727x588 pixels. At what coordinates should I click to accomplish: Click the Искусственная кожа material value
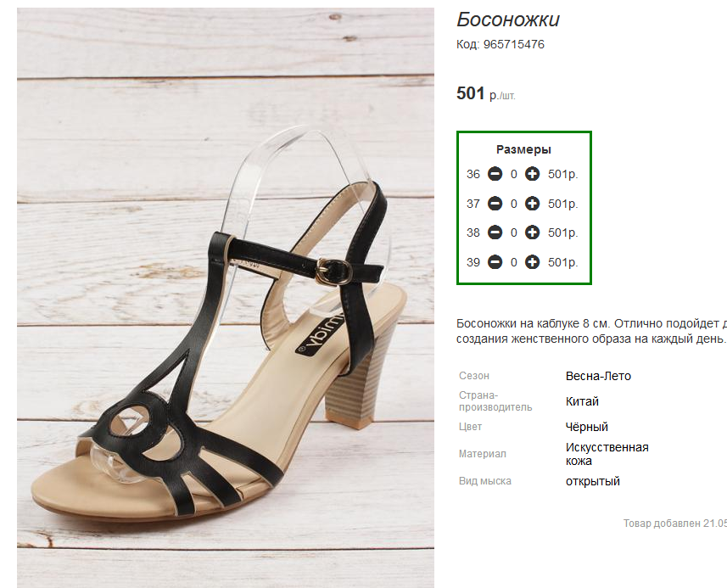607,454
